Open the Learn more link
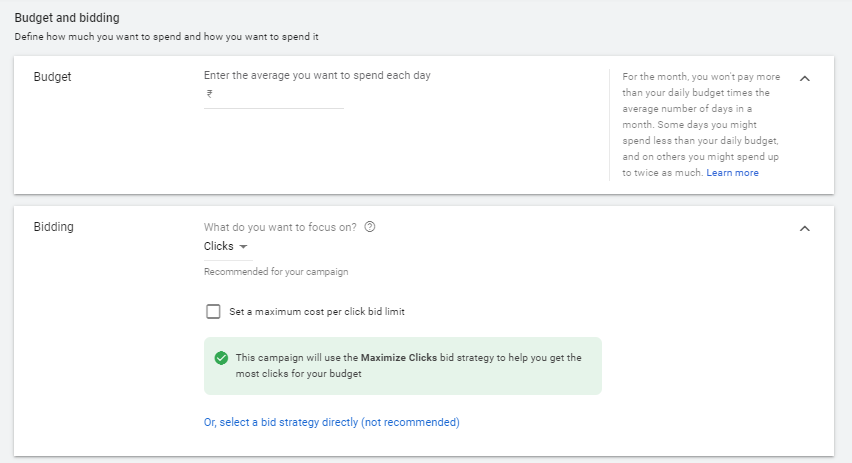852x463 pixels. coord(732,173)
